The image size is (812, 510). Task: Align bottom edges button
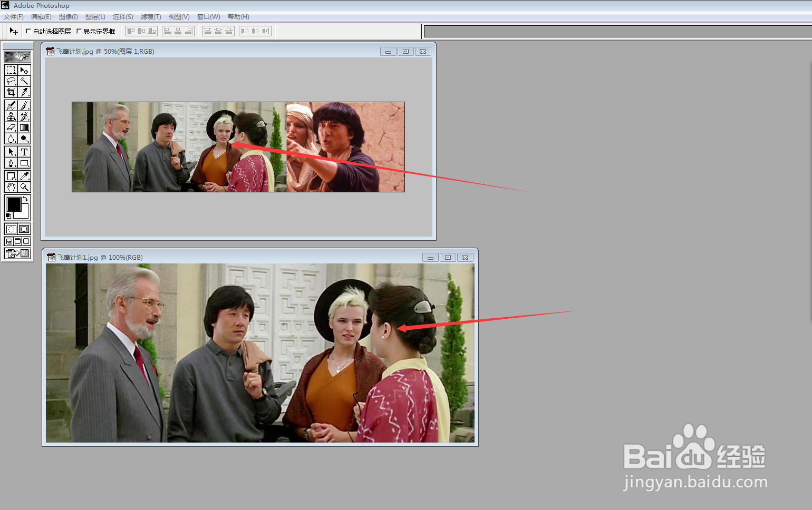152,31
